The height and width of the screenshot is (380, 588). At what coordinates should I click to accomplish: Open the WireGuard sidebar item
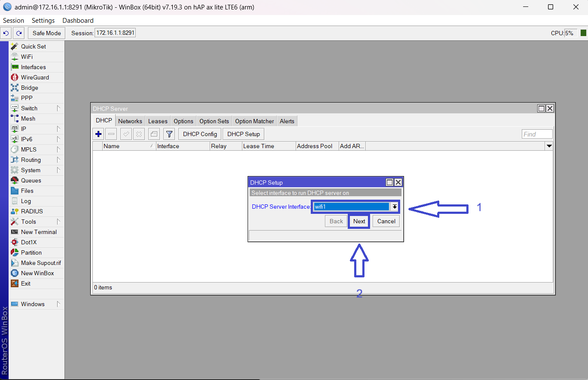37,77
